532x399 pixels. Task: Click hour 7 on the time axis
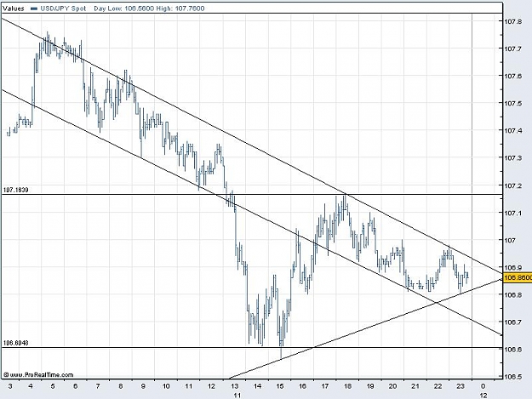98,385
